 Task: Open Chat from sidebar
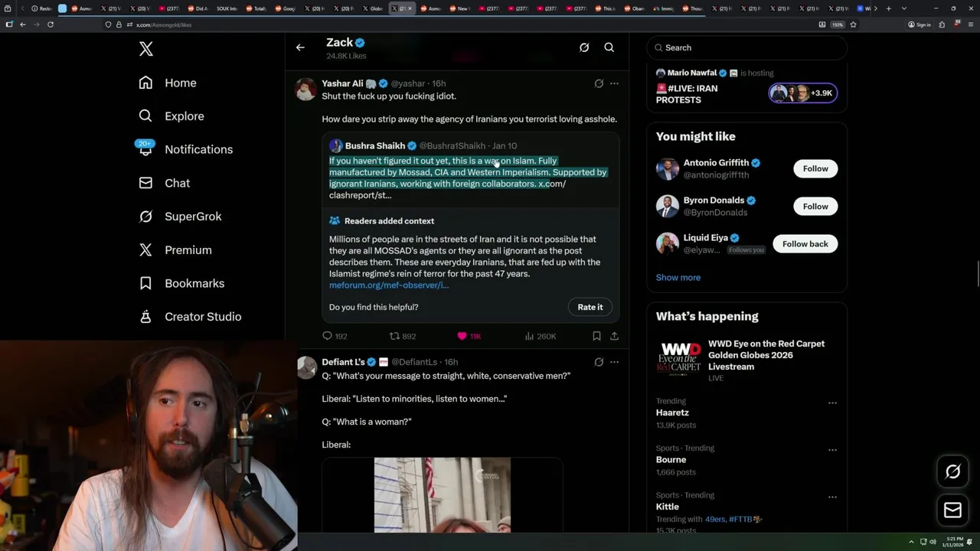164,183
